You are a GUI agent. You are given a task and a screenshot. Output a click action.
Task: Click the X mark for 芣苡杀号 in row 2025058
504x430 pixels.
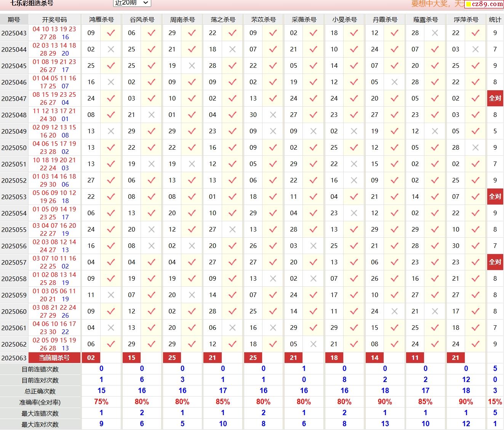(x=273, y=279)
